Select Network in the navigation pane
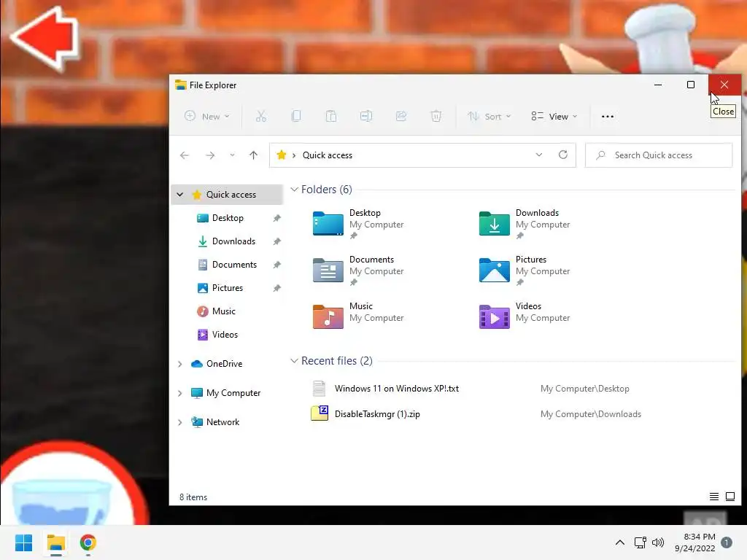 [223, 422]
